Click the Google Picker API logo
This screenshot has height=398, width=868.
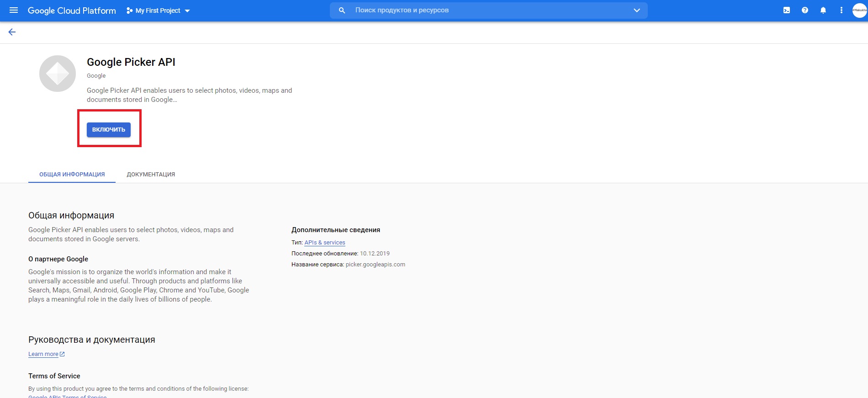coord(58,74)
